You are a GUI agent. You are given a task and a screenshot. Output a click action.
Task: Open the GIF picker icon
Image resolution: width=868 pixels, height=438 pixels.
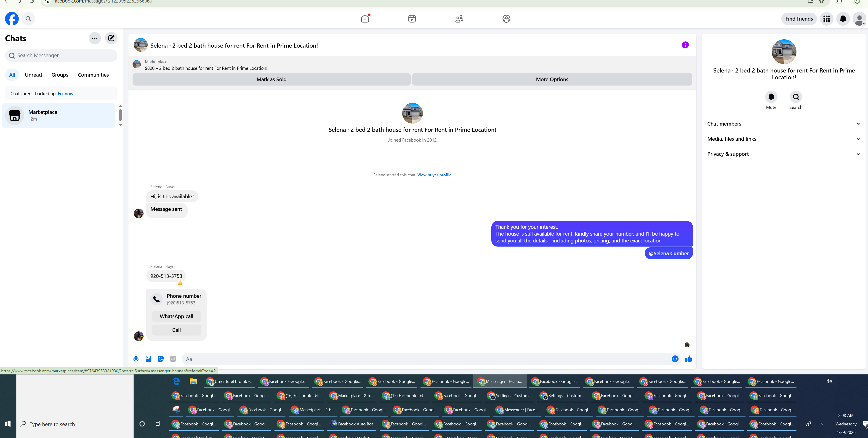[x=173, y=359]
